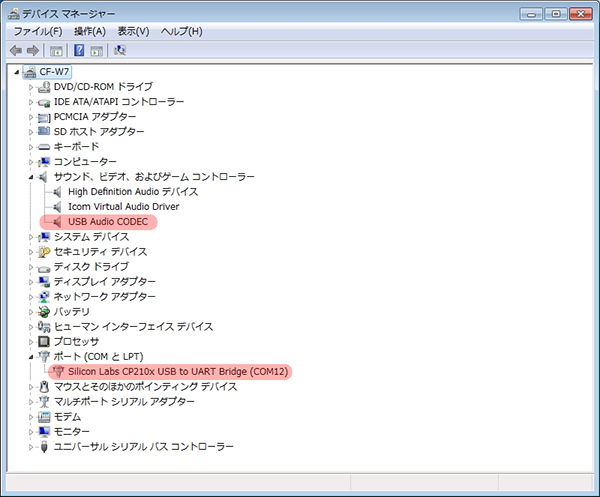
Task: Collapse the サウンド、ビデオ、およびゲーム コントローラー node
Action: pyautogui.click(x=31, y=177)
